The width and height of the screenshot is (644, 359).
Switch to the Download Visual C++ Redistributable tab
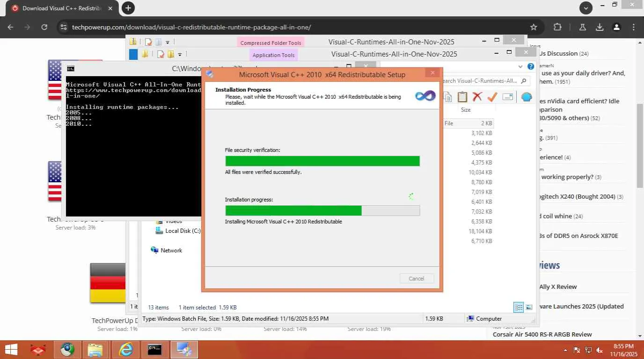[x=62, y=8]
